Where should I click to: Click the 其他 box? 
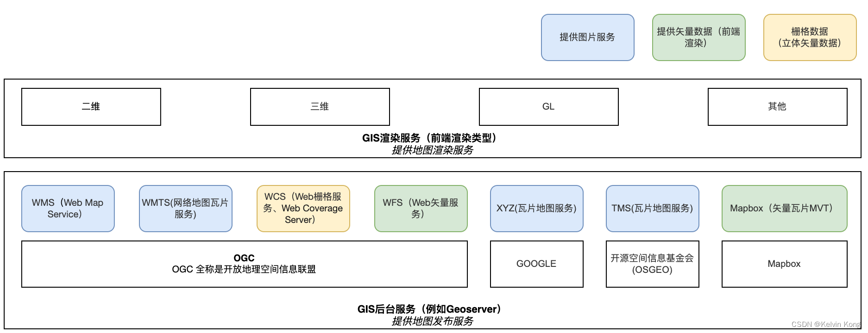(x=778, y=107)
